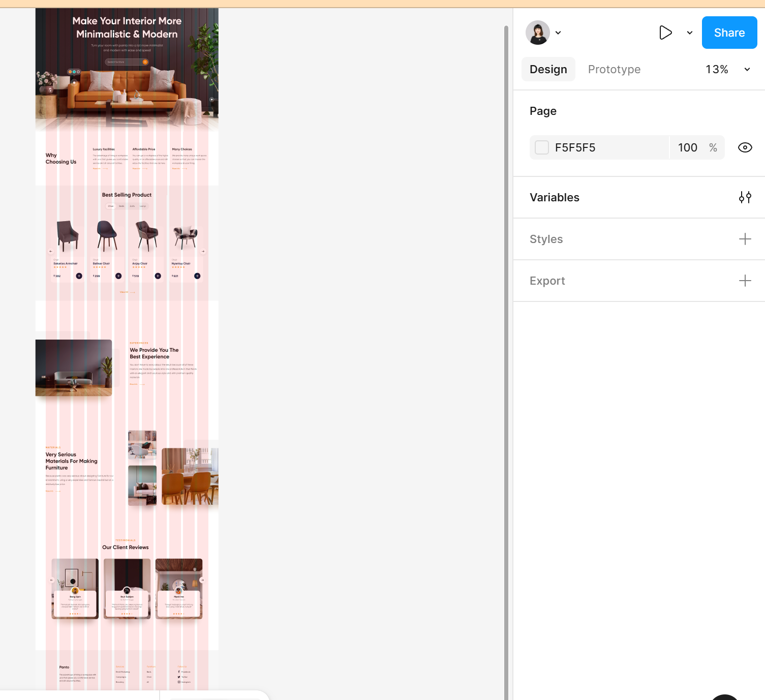Click the orange search icon in hero
The width and height of the screenshot is (765, 700).
[x=145, y=62]
